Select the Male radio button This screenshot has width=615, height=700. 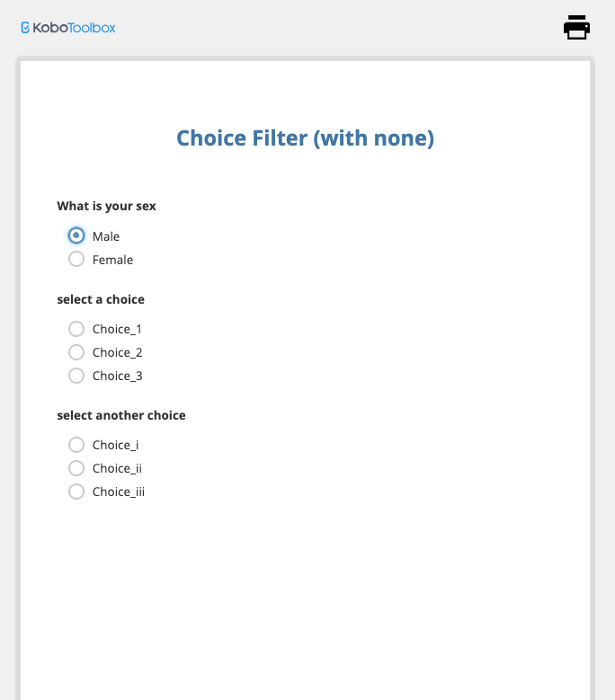click(76, 235)
